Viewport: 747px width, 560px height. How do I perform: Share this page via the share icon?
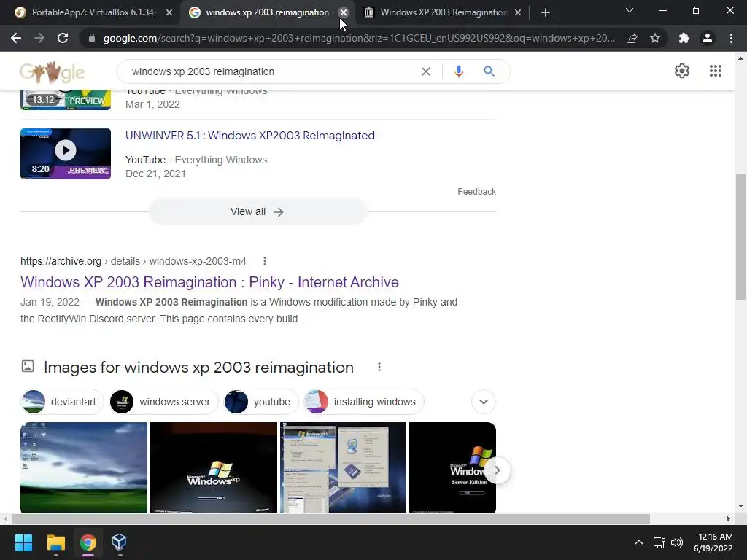632,38
